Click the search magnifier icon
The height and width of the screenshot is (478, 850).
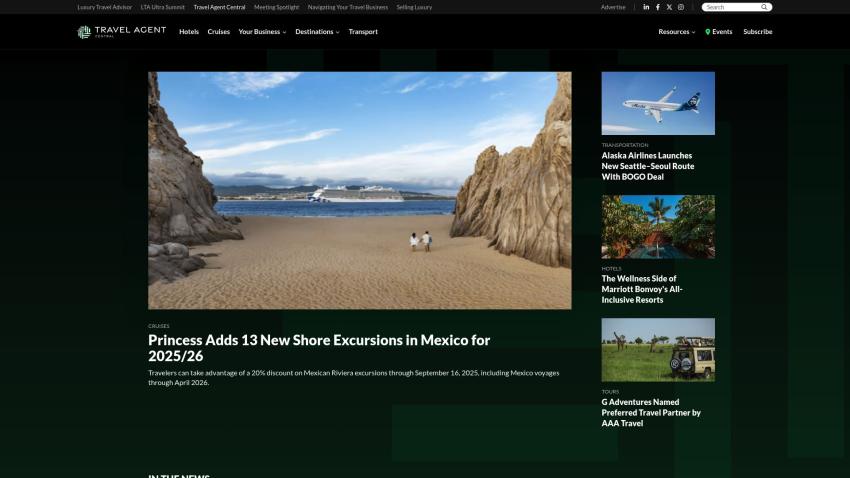764,7
